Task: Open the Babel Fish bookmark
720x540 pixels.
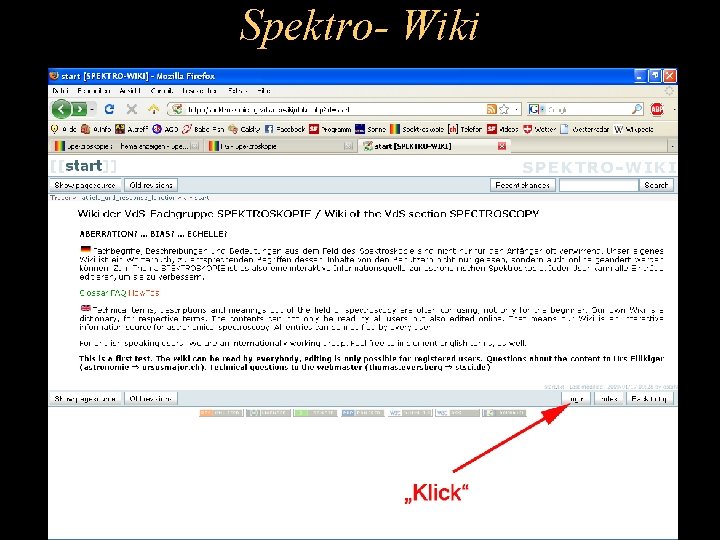Action: pyautogui.click(x=203, y=129)
